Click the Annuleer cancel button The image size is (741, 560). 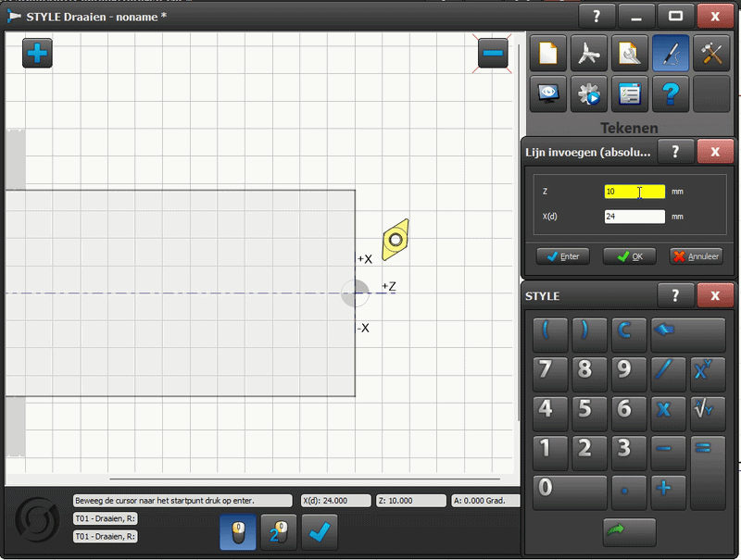click(697, 256)
